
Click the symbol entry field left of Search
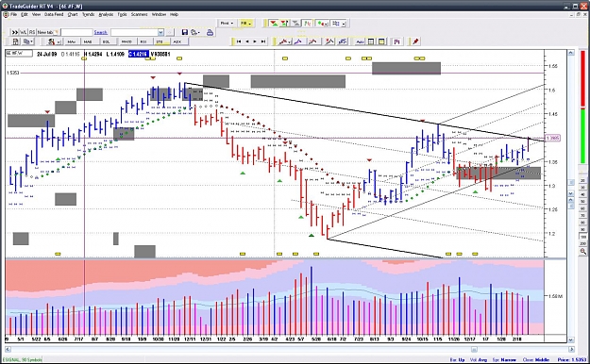pyautogui.click(x=76, y=32)
